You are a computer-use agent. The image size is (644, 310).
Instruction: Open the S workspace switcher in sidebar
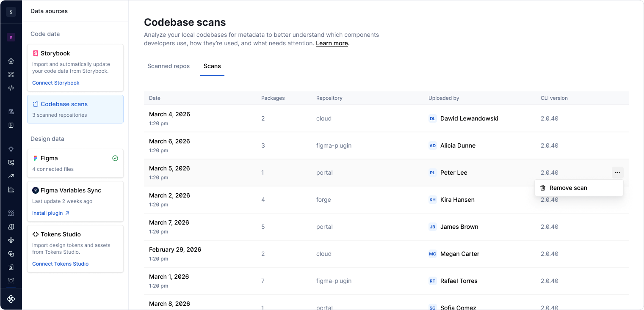point(11,12)
